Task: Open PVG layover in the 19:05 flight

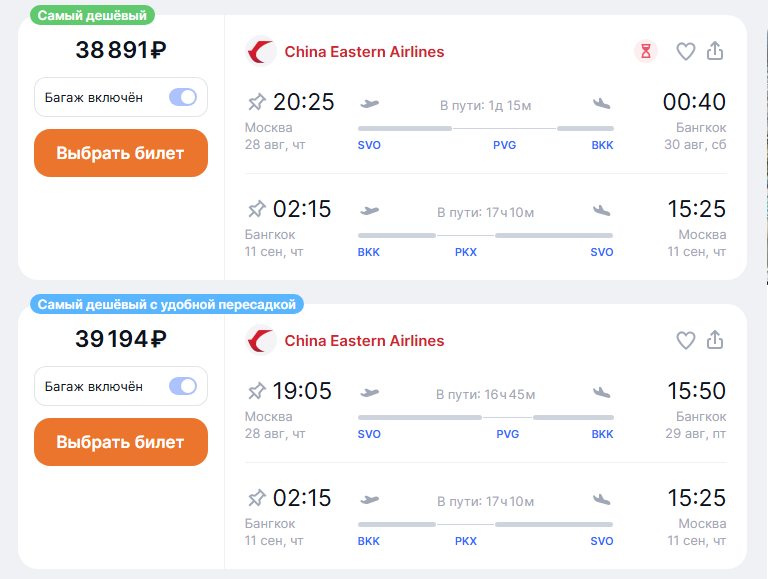Action: [507, 434]
